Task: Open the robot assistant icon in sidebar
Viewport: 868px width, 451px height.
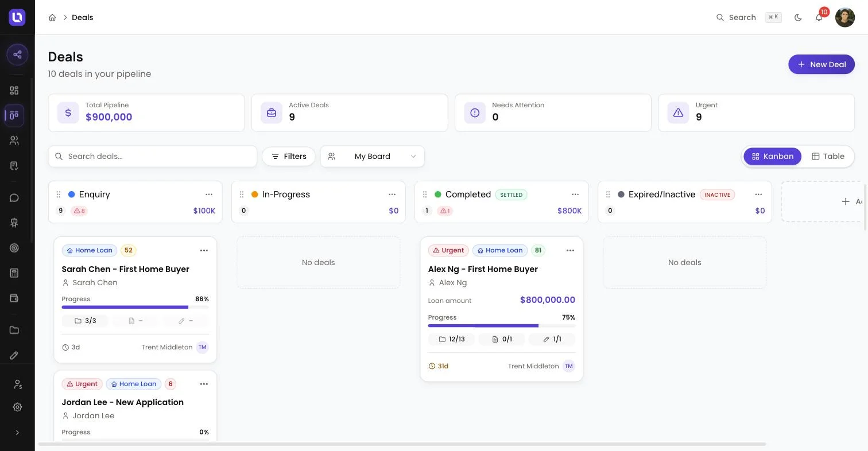Action: pyautogui.click(x=14, y=223)
